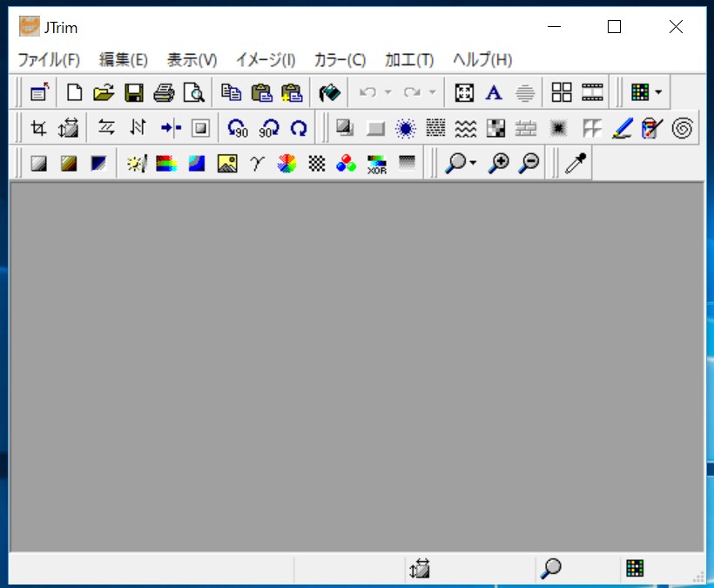Click the gray empty canvas area
Image resolution: width=714 pixels, height=588 pixels.
coord(357,366)
